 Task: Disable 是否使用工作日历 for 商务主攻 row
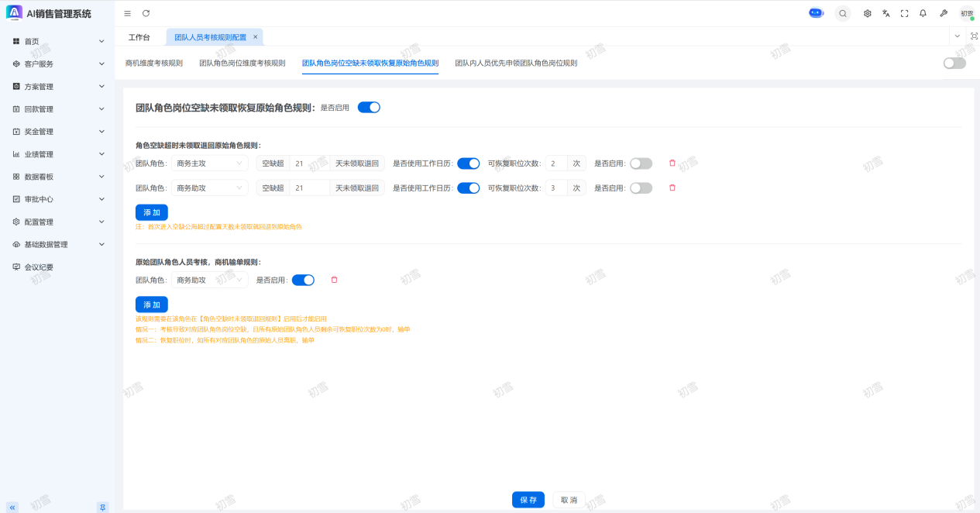point(468,164)
